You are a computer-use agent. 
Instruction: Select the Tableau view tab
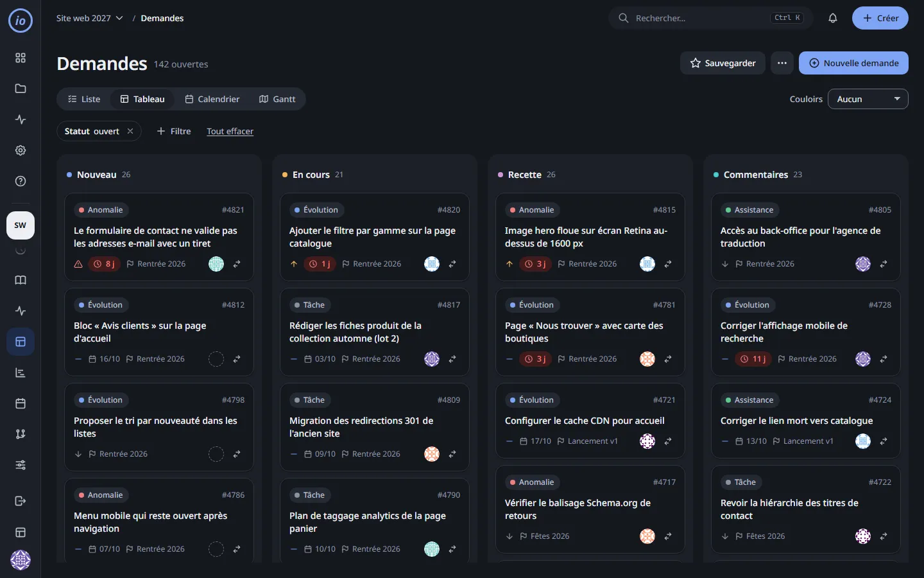[142, 99]
